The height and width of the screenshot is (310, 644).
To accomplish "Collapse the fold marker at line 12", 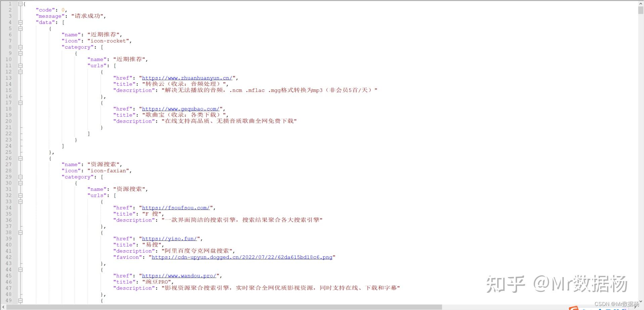I will 20,72.
